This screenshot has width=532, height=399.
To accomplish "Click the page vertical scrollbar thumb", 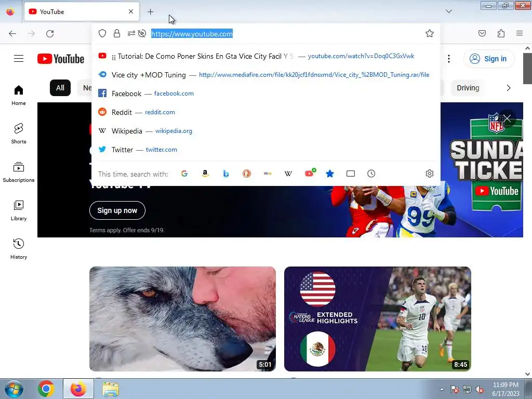I will point(527,68).
